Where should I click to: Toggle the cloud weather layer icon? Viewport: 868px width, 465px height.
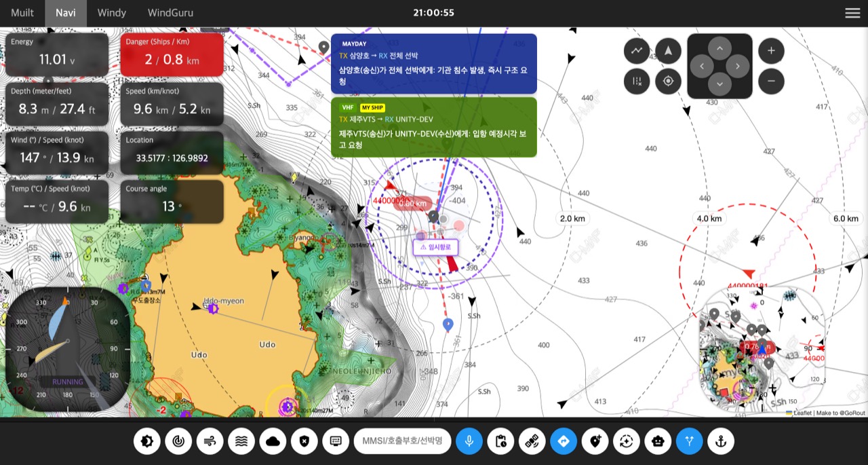pyautogui.click(x=273, y=441)
